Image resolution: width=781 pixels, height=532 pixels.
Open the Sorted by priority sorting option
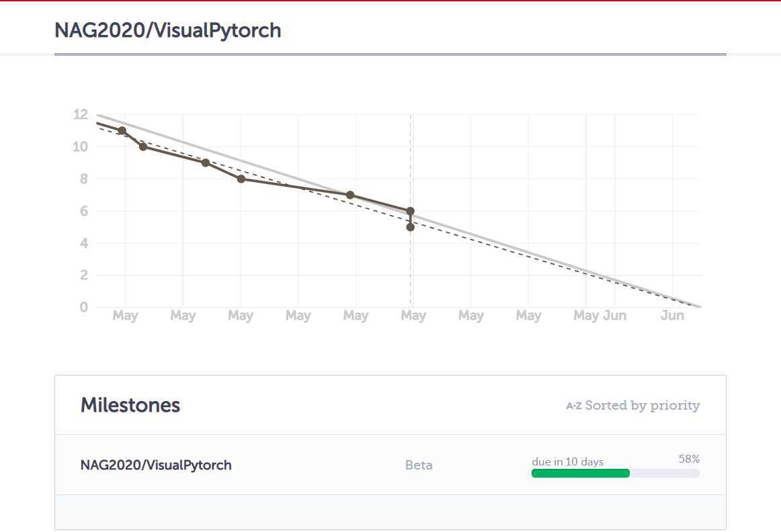click(642, 406)
